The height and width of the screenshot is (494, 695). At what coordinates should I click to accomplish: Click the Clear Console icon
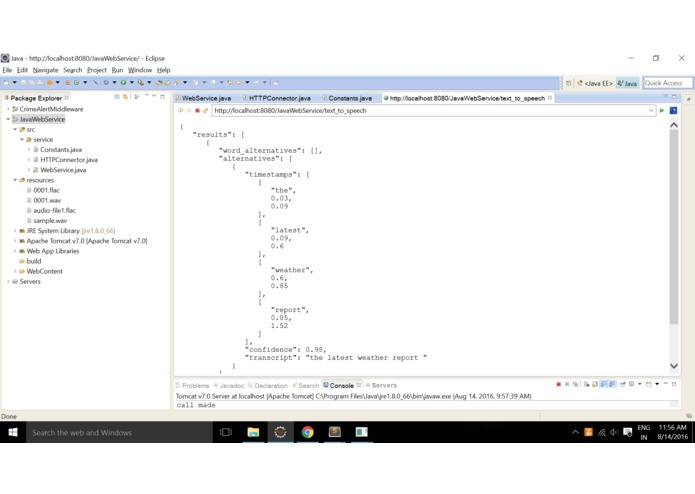pos(586,385)
